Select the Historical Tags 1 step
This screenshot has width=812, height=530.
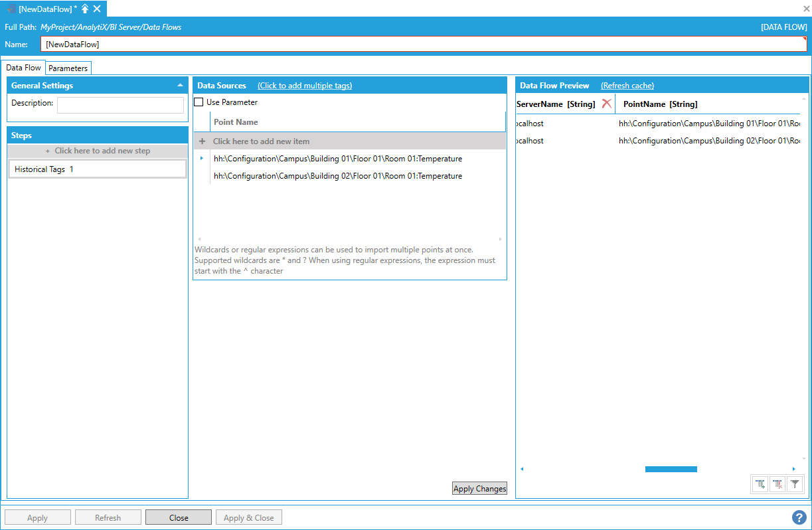pyautogui.click(x=97, y=169)
